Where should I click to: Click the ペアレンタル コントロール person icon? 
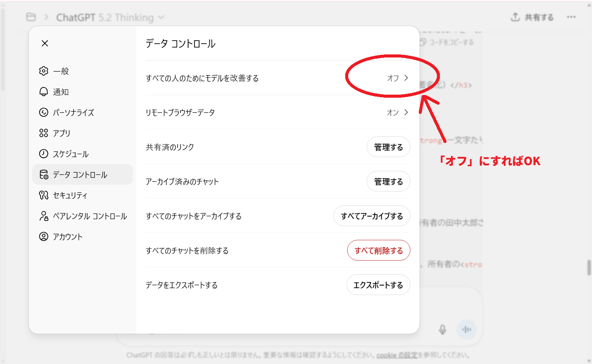tap(44, 216)
